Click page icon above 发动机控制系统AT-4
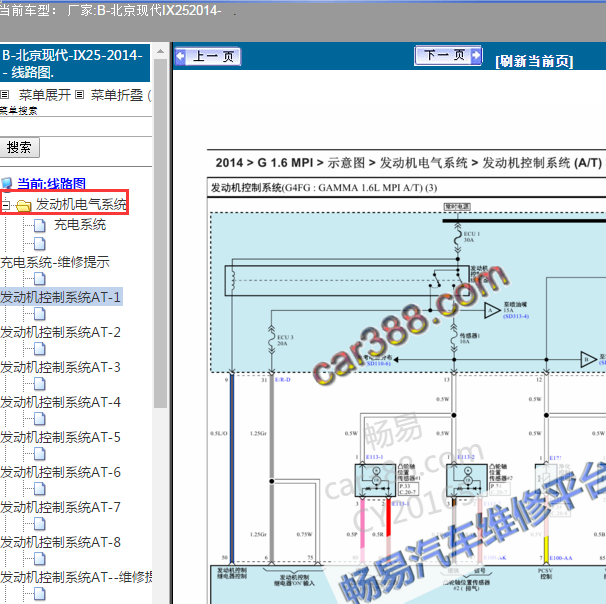 click(x=40, y=384)
